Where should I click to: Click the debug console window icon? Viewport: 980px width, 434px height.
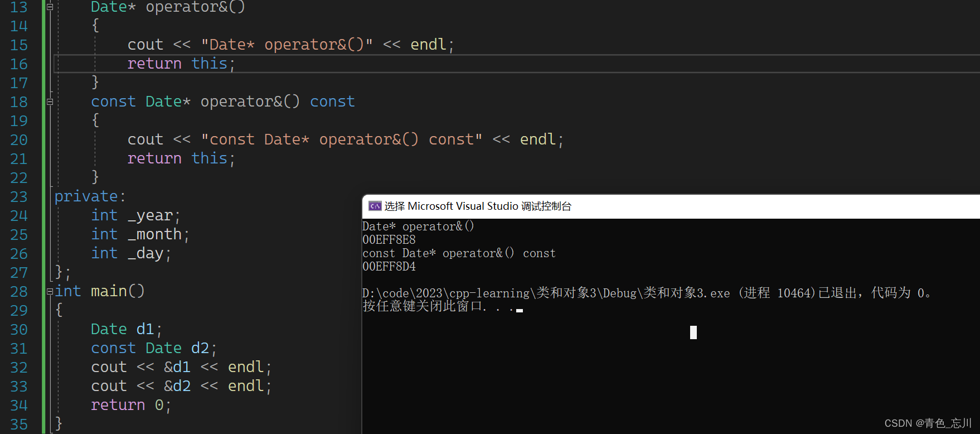coord(375,206)
